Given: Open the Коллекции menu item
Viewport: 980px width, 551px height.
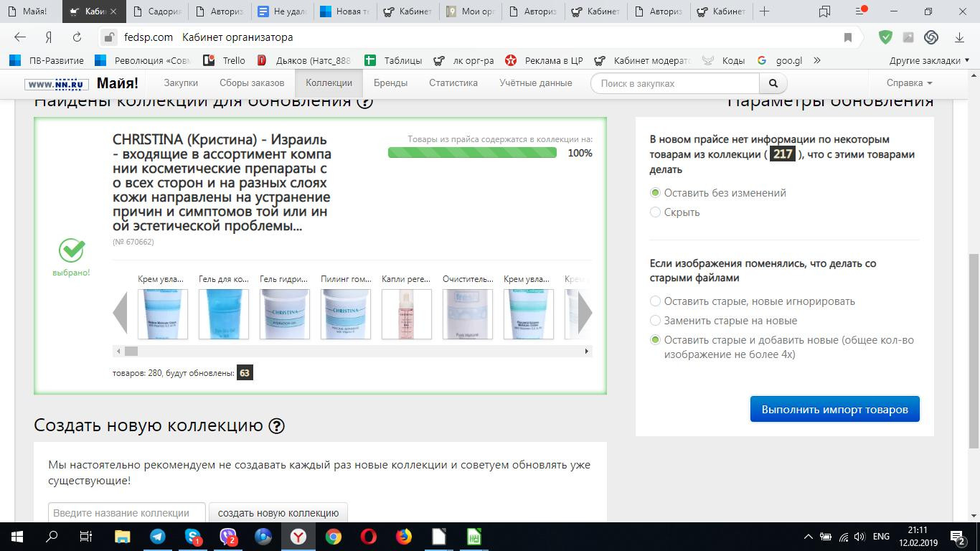Looking at the screenshot, I should pos(329,83).
